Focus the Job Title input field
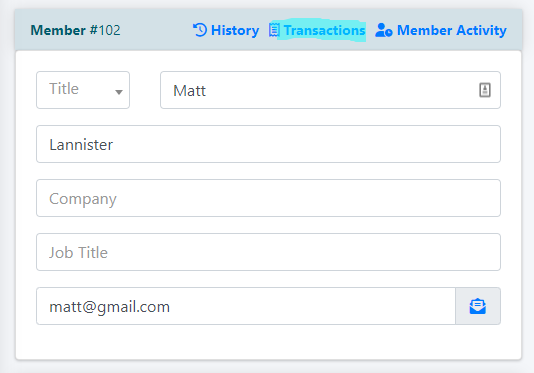 [268, 252]
